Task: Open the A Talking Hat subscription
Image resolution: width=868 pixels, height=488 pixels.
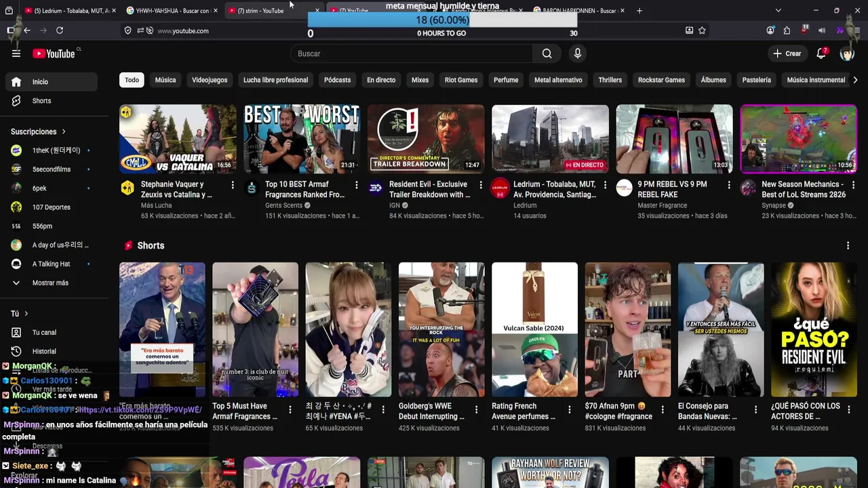Action: [x=52, y=264]
